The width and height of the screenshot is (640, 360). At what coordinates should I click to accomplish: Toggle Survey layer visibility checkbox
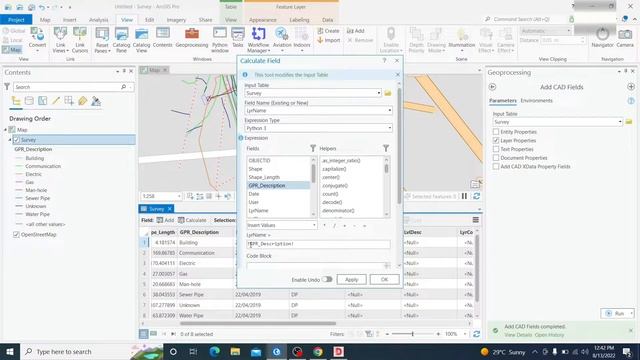pos(16,140)
